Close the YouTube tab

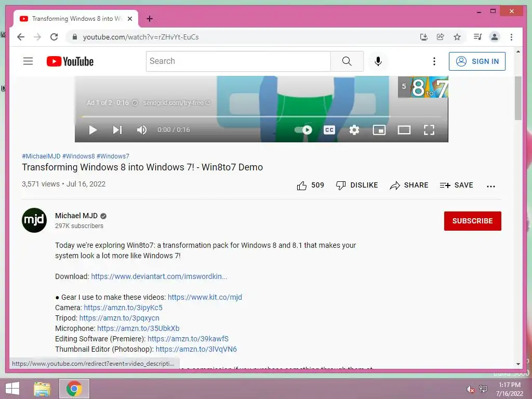[130, 19]
